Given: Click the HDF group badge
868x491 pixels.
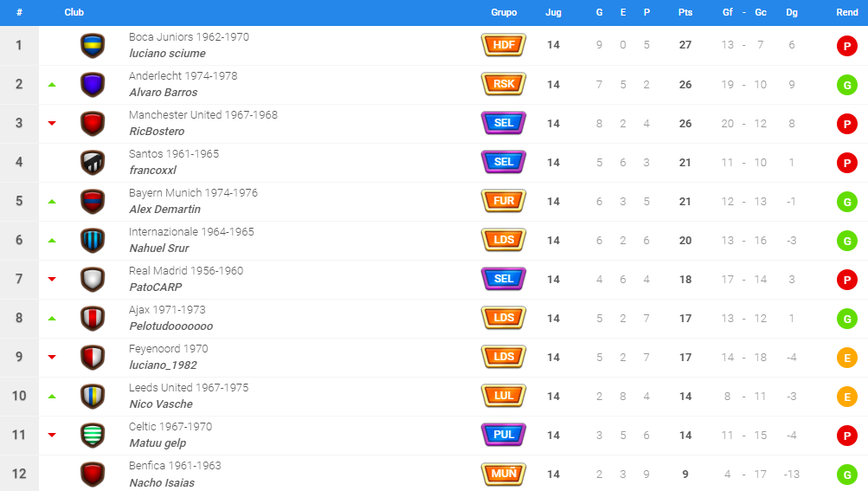Looking at the screenshot, I should pyautogui.click(x=504, y=45).
